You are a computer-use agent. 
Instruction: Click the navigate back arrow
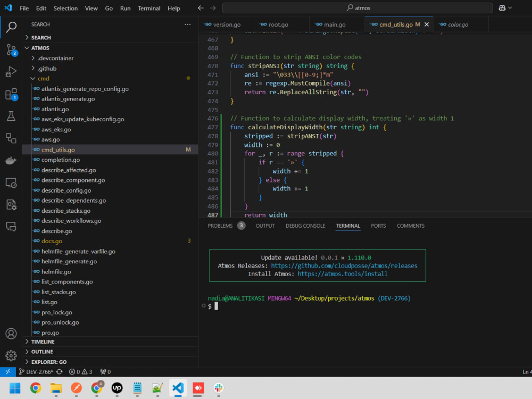point(201,8)
